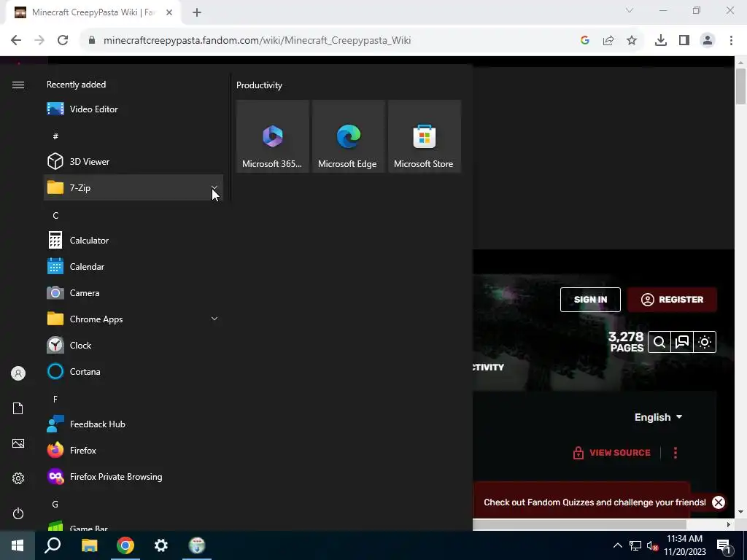747x560 pixels.
Task: Open Settings app from the taskbar
Action: coord(161,545)
